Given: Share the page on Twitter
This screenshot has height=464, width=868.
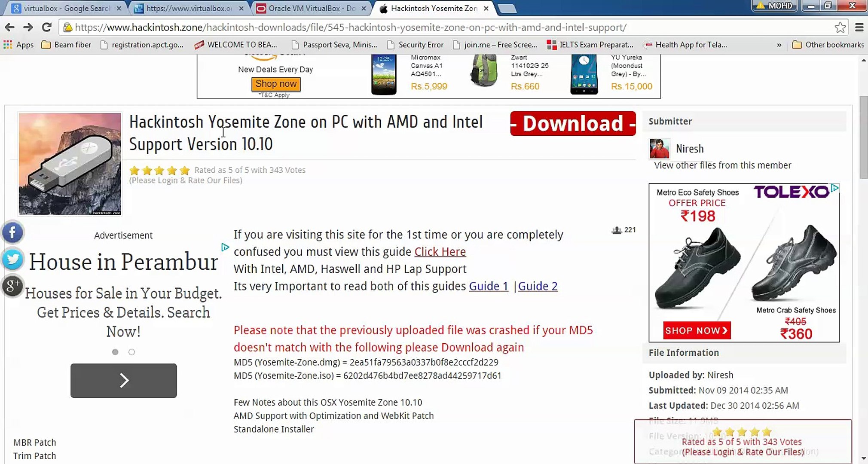Looking at the screenshot, I should [x=12, y=259].
